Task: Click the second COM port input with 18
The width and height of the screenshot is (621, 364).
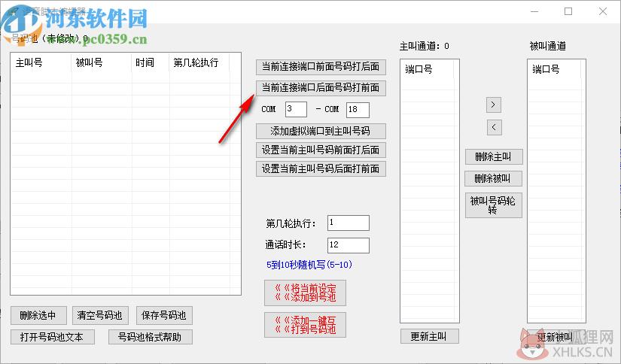Action: 358,110
